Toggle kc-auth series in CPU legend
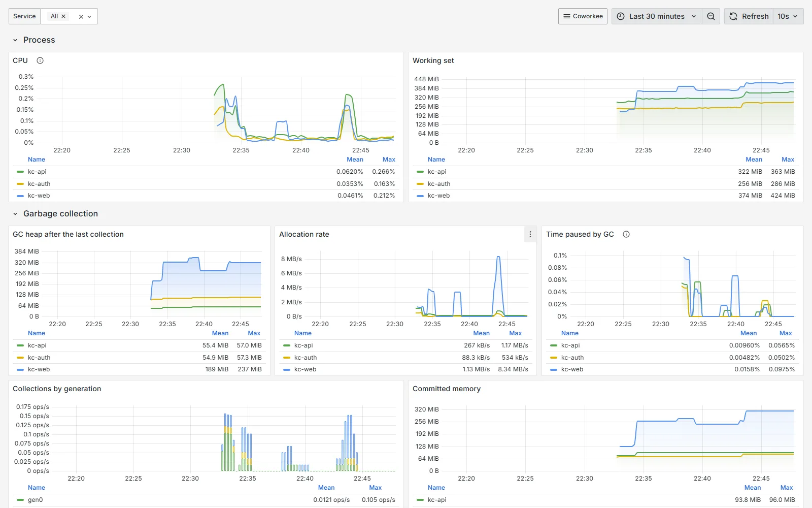812x508 pixels. click(39, 184)
